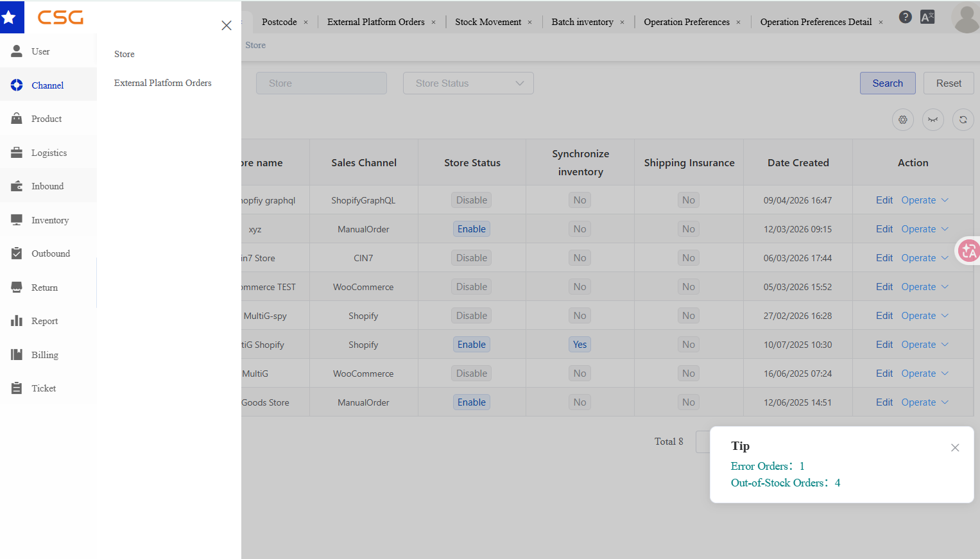The width and height of the screenshot is (980, 559).
Task: Close the Batch inventory tab
Action: [x=623, y=22]
